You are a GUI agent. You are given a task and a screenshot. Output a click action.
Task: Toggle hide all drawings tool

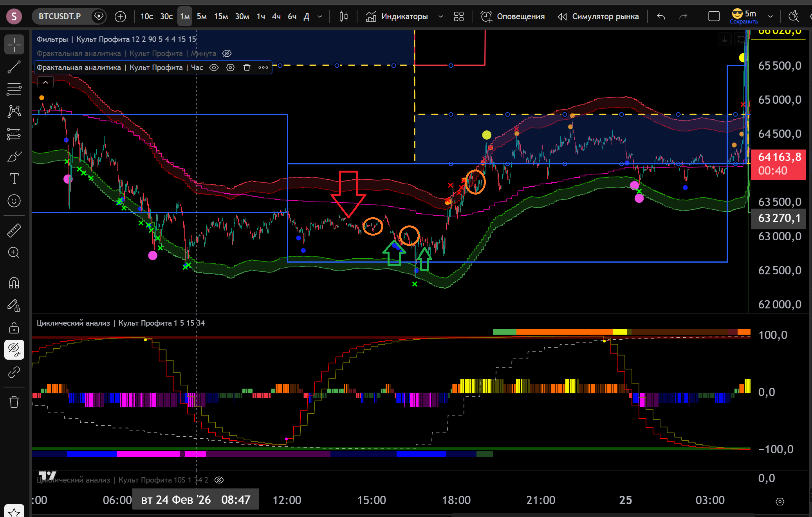[14, 349]
